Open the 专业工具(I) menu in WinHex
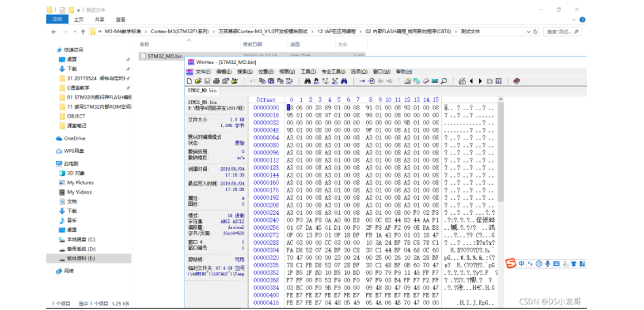 click(333, 72)
